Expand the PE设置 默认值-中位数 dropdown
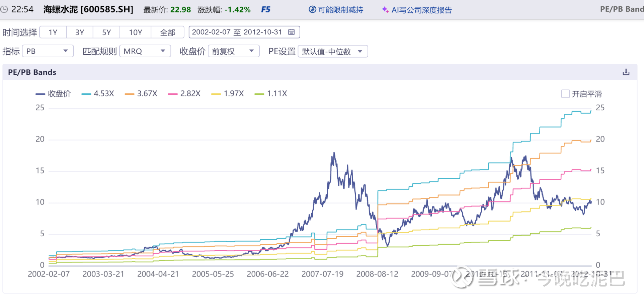 pos(333,51)
